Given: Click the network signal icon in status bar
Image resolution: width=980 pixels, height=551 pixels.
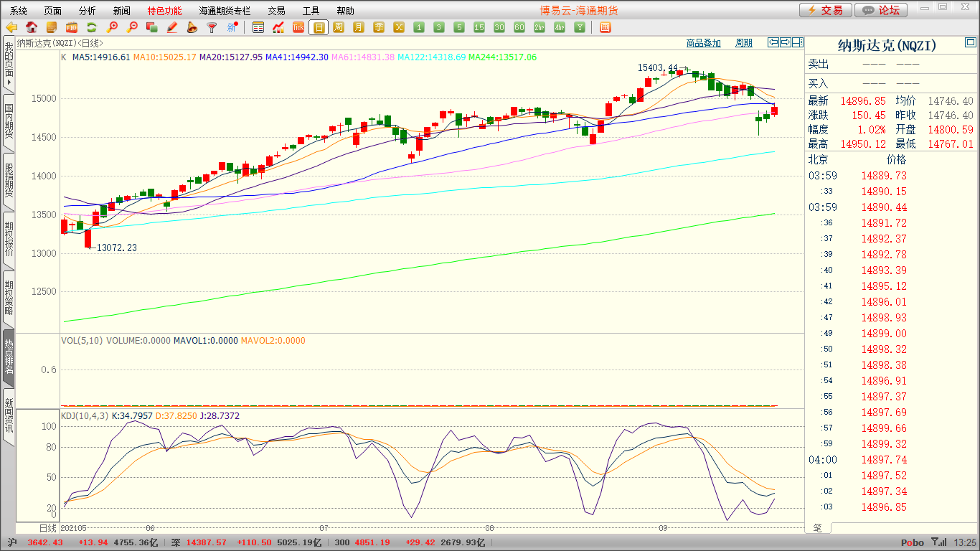Looking at the screenshot, I should [938, 542].
